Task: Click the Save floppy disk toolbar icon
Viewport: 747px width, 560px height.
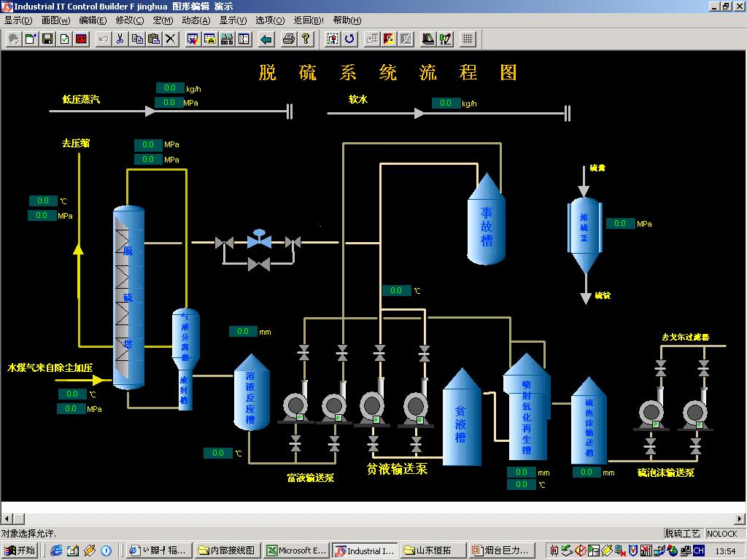Action: pos(47,39)
